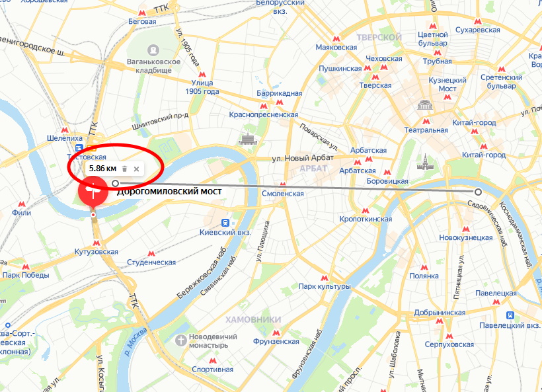
Task: Close the 5.86 km distance popup
Action: [137, 169]
